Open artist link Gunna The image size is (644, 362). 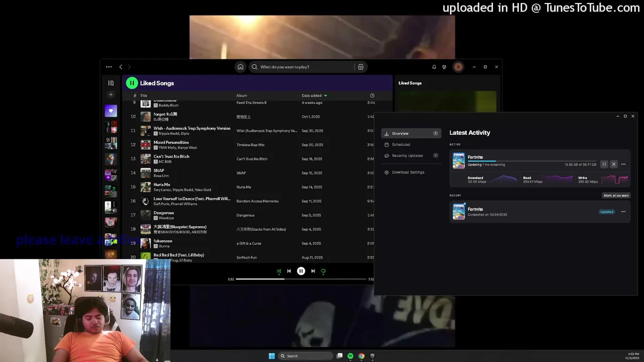click(x=164, y=246)
